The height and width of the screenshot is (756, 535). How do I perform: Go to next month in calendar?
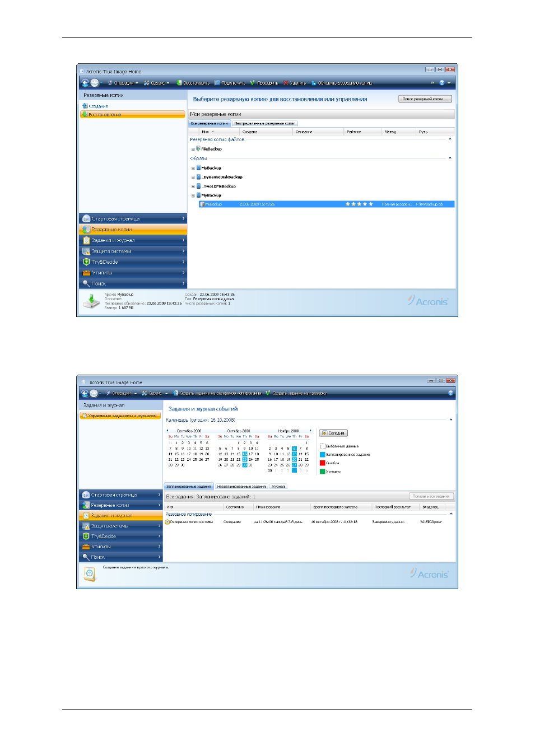click(x=310, y=431)
